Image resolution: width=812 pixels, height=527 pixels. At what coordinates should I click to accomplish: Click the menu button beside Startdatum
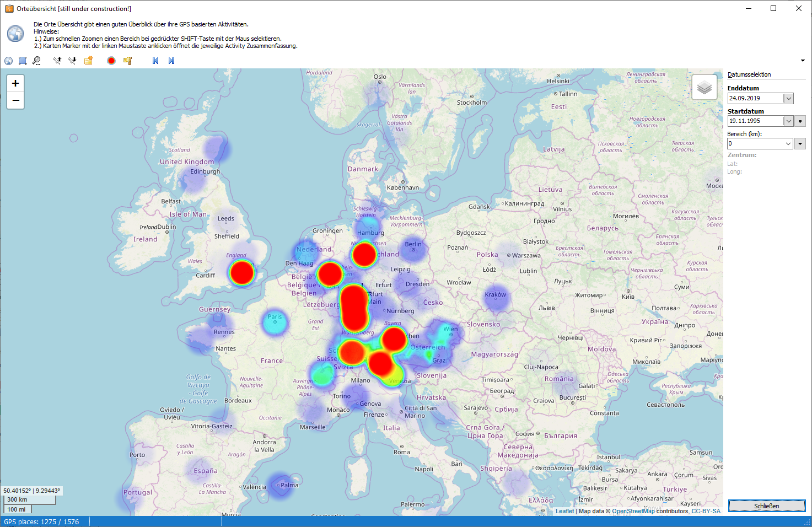tap(800, 121)
